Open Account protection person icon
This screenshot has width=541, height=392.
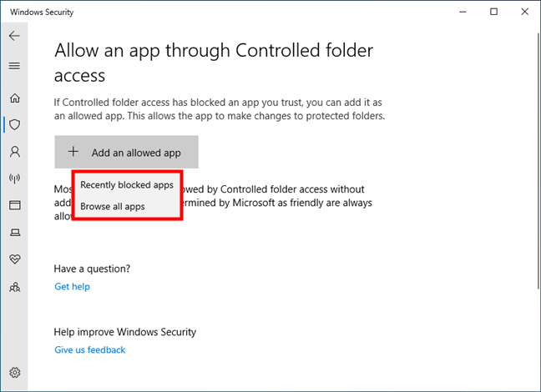pyautogui.click(x=15, y=152)
